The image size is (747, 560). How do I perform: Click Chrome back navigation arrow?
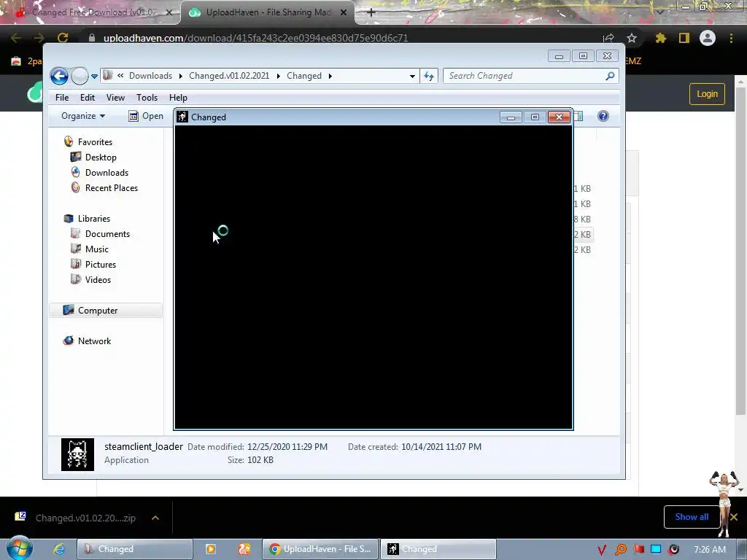(16, 38)
